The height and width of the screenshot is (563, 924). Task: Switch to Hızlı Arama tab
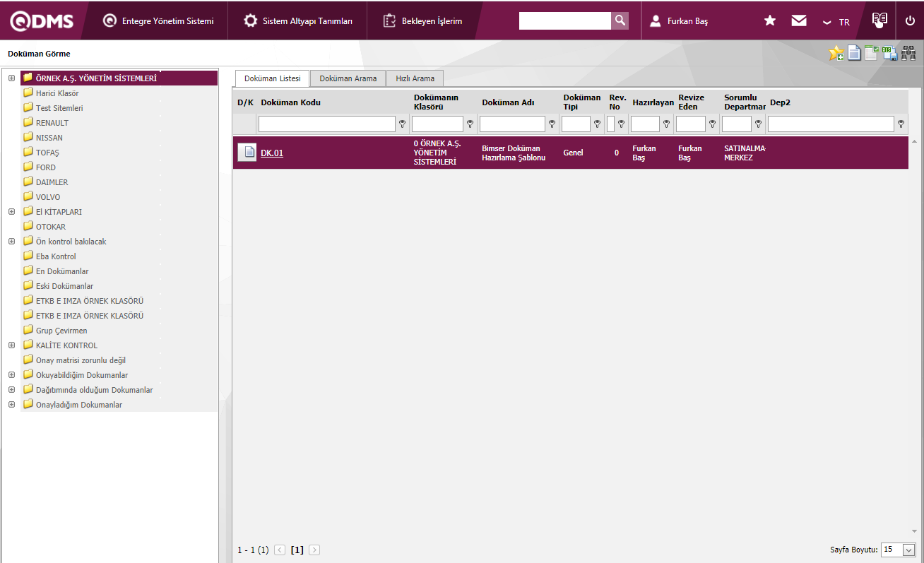[415, 78]
